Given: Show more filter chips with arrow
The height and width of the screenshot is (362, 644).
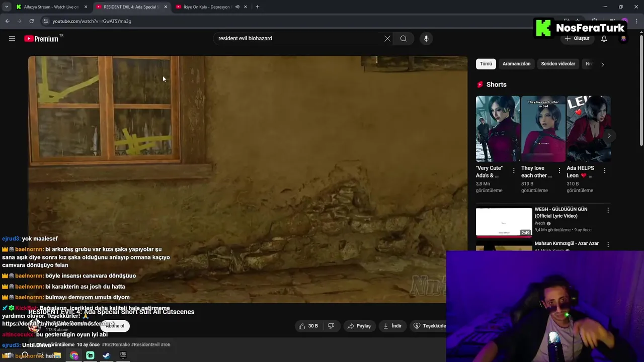Looking at the screenshot, I should pyautogui.click(x=602, y=64).
